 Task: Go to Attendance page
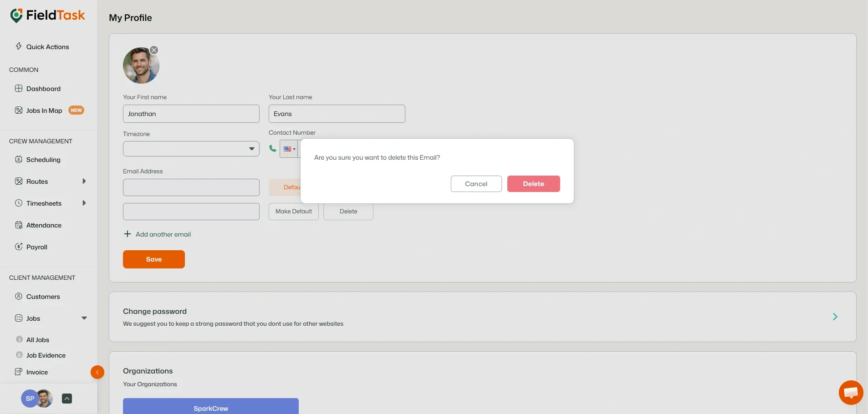point(44,225)
